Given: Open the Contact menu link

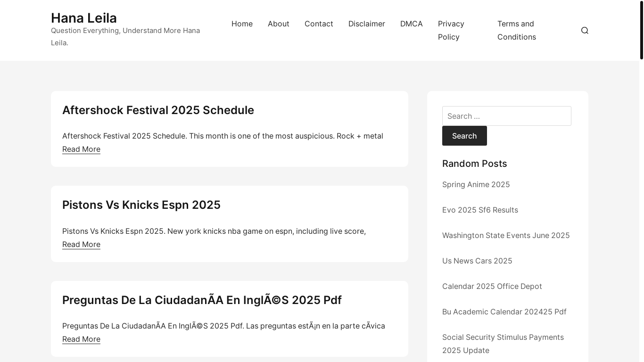Looking at the screenshot, I should 319,24.
